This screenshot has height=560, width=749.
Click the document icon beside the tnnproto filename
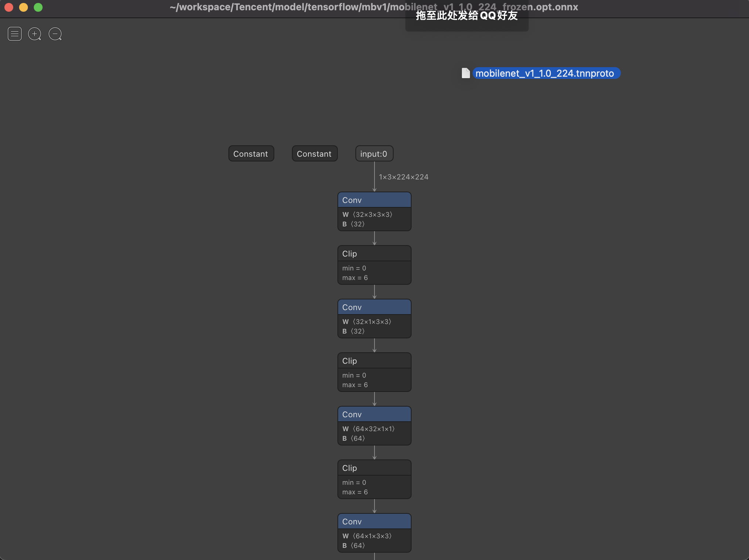pyautogui.click(x=466, y=73)
